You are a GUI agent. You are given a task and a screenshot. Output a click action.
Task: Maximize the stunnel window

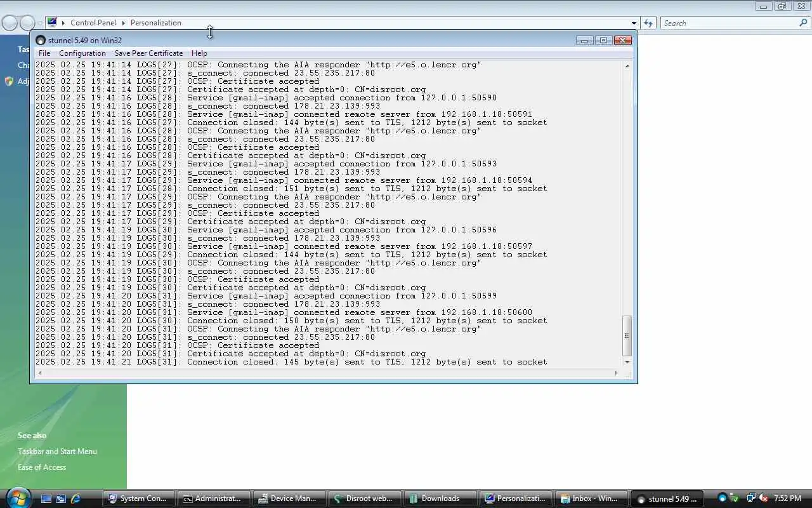click(603, 41)
